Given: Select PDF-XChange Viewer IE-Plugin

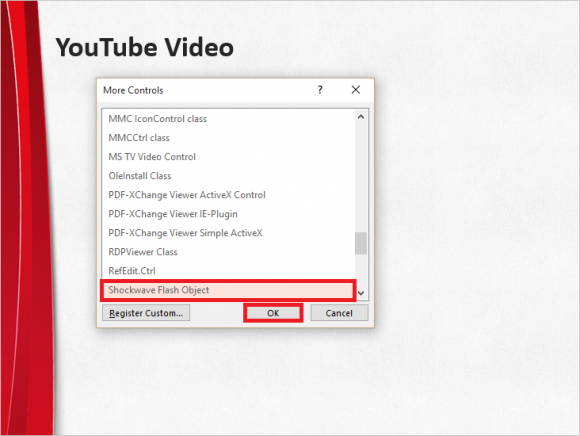Looking at the screenshot, I should tap(228, 214).
